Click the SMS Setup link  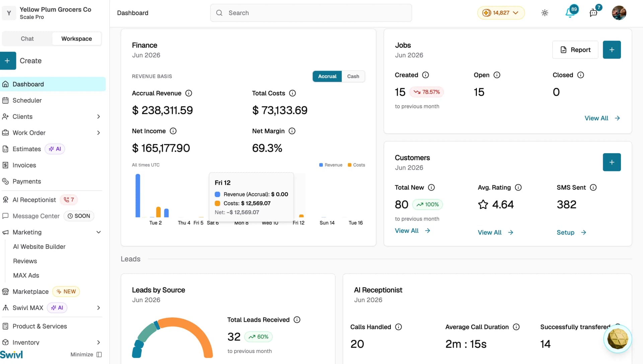pyautogui.click(x=571, y=233)
